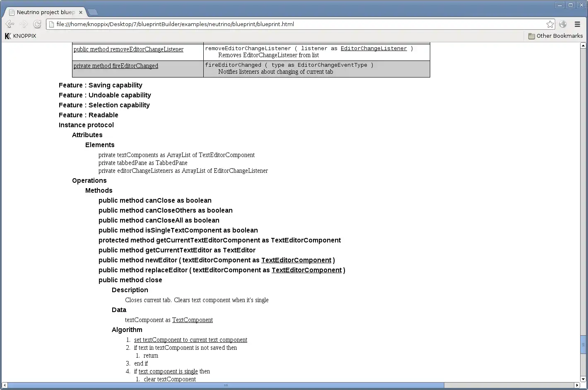
Task: Click the vertical scrollbar down arrow
Action: point(583,378)
